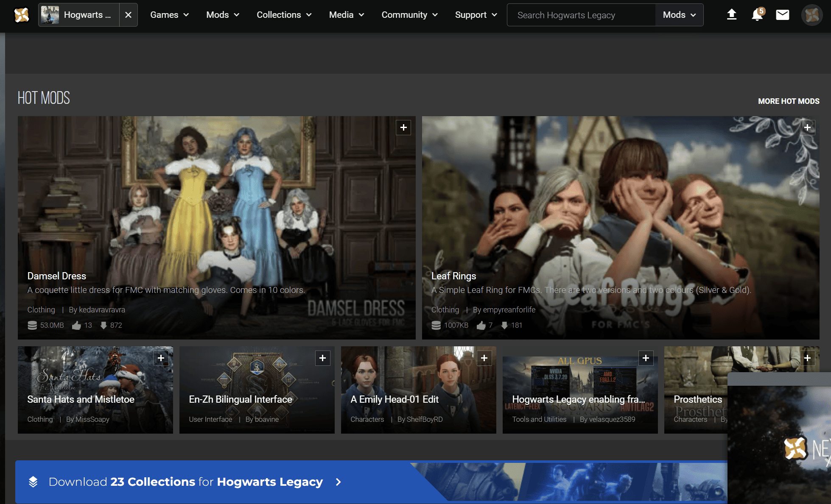Click the Nexus Mods logo icon

click(x=21, y=15)
